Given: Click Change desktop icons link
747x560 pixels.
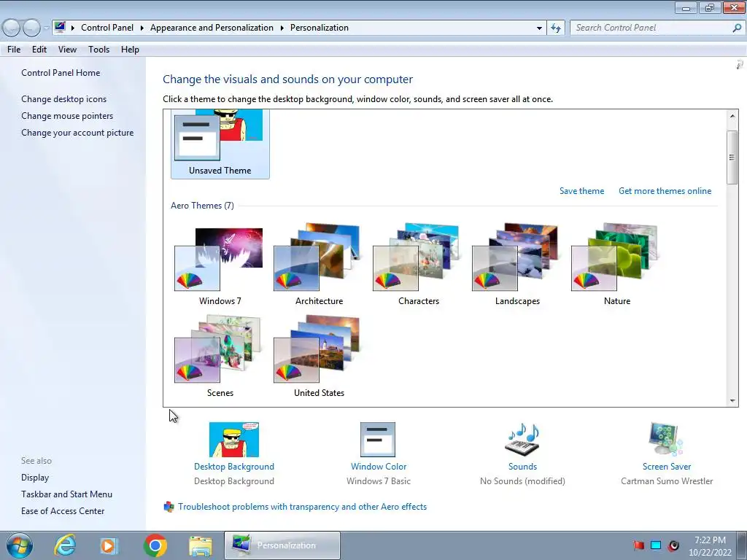Looking at the screenshot, I should (x=64, y=99).
